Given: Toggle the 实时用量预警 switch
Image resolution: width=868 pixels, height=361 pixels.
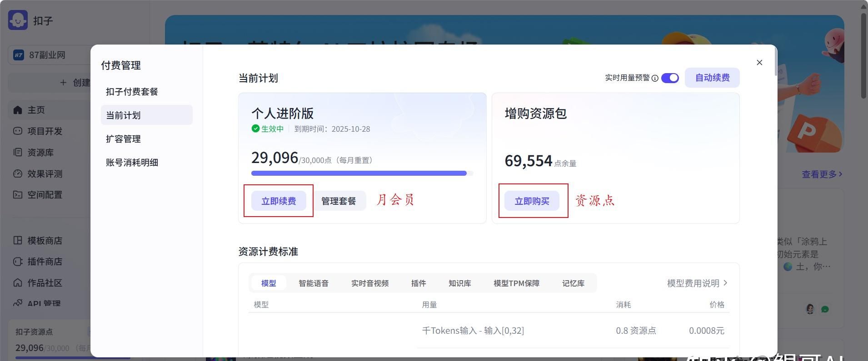Looking at the screenshot, I should click(670, 78).
